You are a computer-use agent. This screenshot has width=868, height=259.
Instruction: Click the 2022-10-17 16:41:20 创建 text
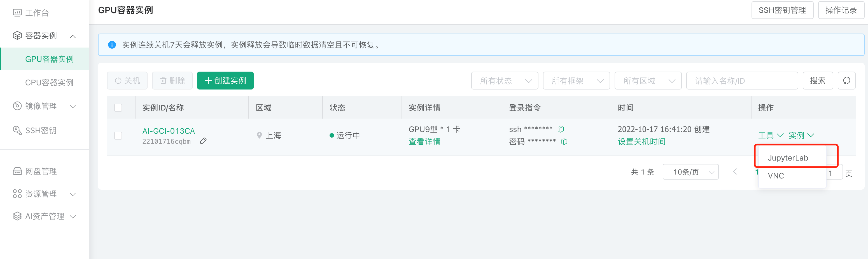point(664,129)
